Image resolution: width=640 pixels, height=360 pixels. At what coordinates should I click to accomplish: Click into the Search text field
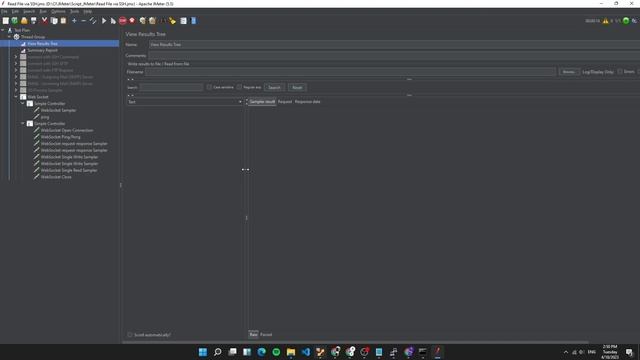coord(171,87)
